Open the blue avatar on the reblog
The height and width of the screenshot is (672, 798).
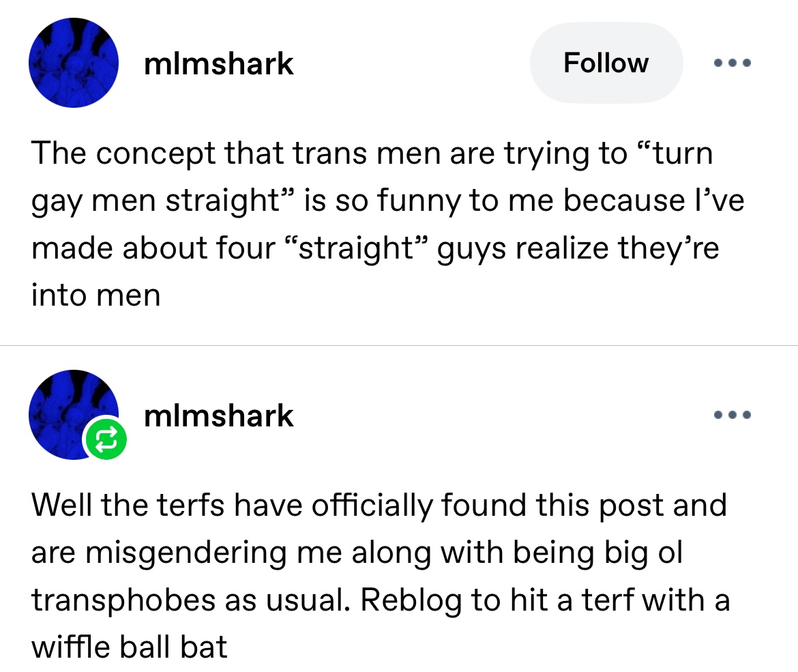point(74,414)
